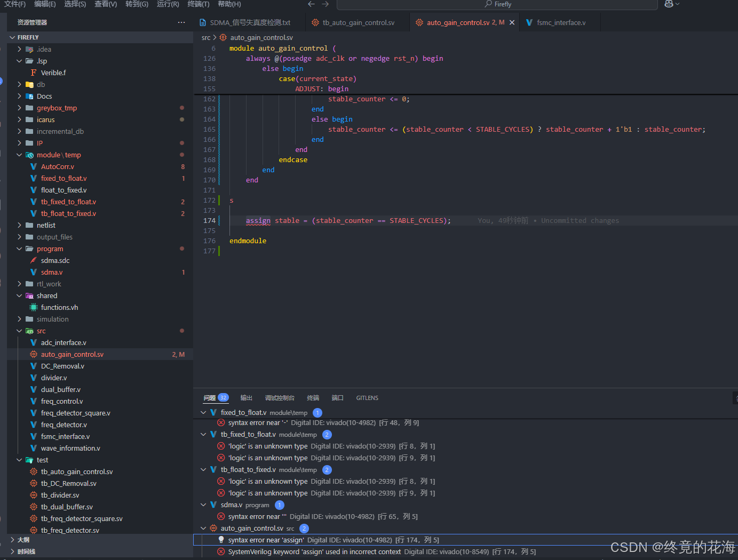Collapse tb_float_to_fixed.v problems group
The width and height of the screenshot is (738, 560).
click(203, 469)
